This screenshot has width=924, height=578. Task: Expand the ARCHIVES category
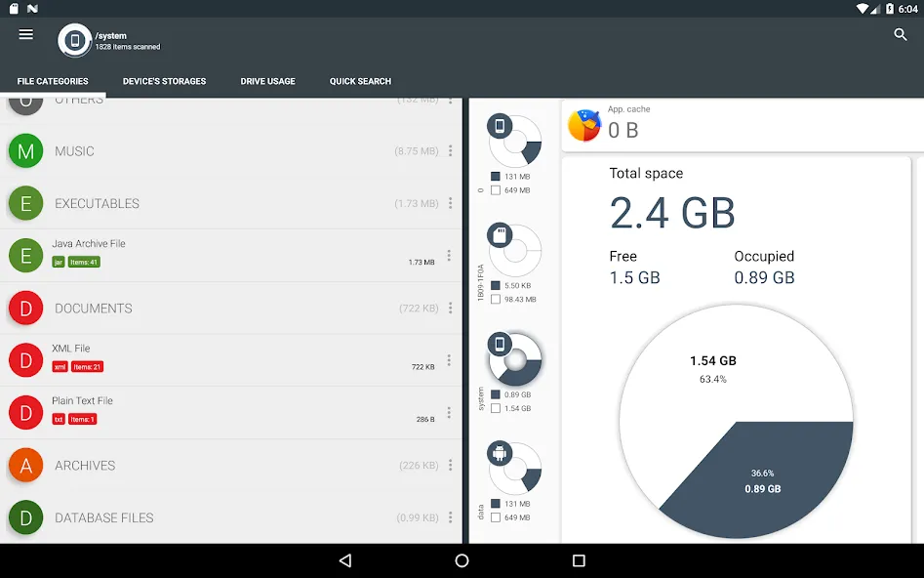[x=231, y=466]
